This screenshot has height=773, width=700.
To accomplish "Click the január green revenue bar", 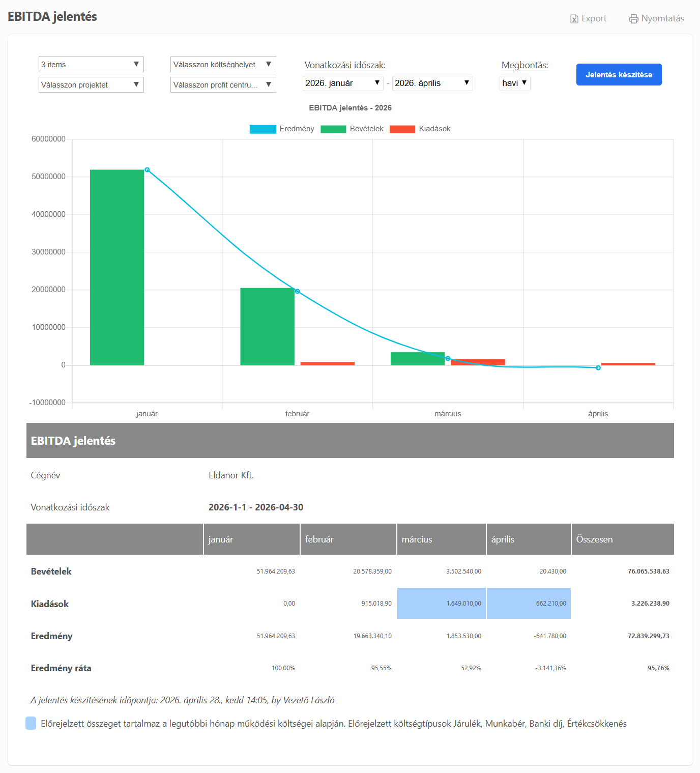I will (117, 267).
